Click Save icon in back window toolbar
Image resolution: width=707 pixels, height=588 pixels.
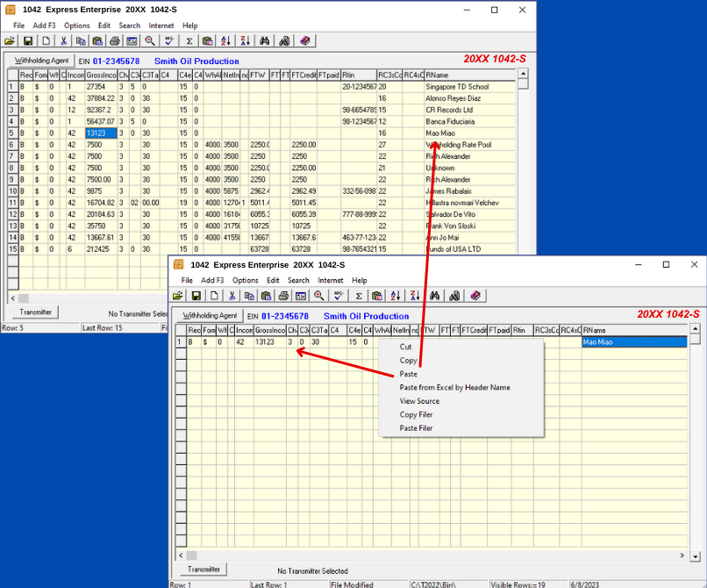[x=28, y=41]
